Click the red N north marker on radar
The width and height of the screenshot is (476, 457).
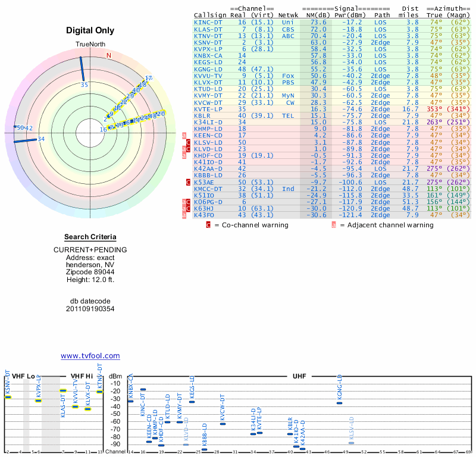(x=108, y=55)
